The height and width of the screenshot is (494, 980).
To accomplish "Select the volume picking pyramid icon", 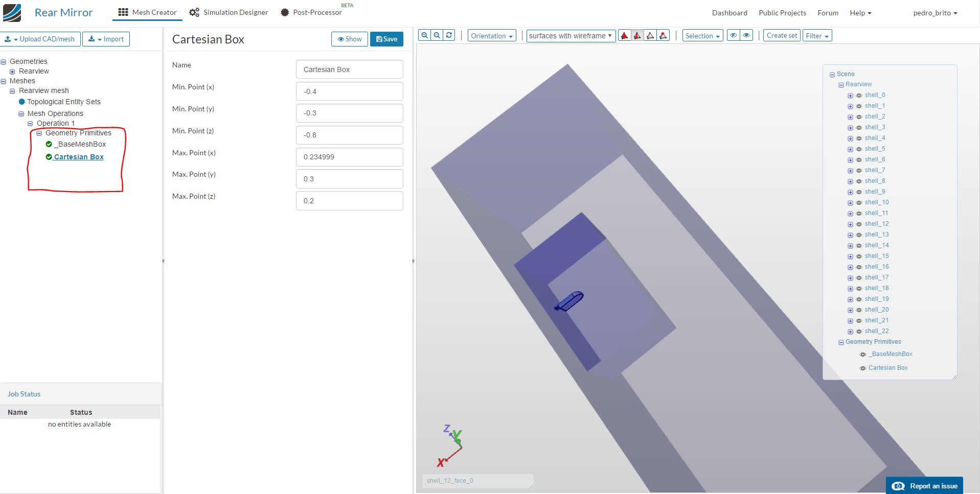I will 624,36.
